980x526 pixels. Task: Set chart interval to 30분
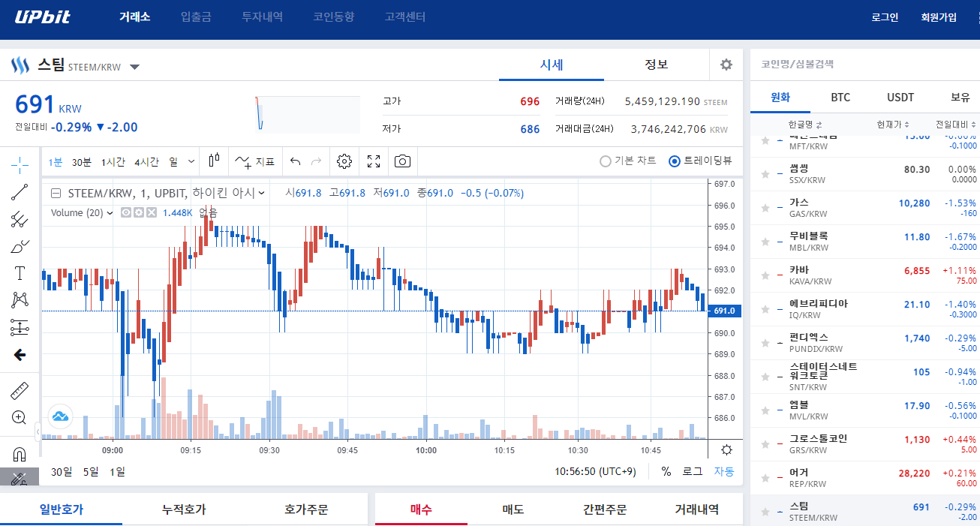point(82,161)
